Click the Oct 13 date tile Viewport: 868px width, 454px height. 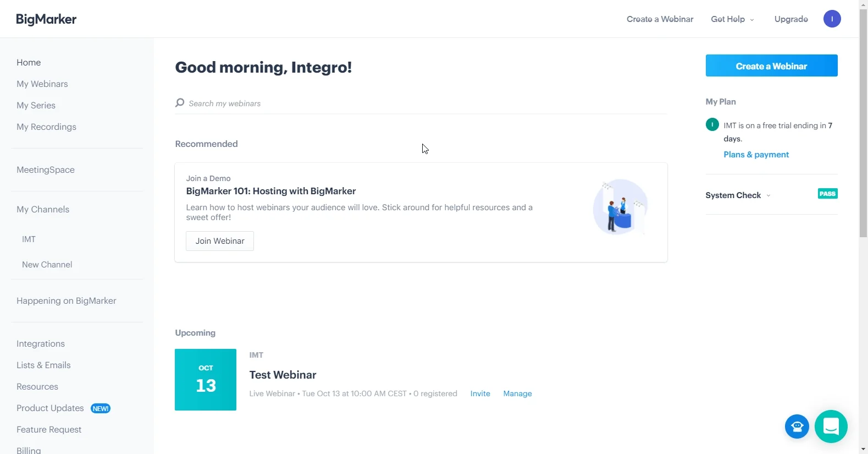click(x=206, y=380)
